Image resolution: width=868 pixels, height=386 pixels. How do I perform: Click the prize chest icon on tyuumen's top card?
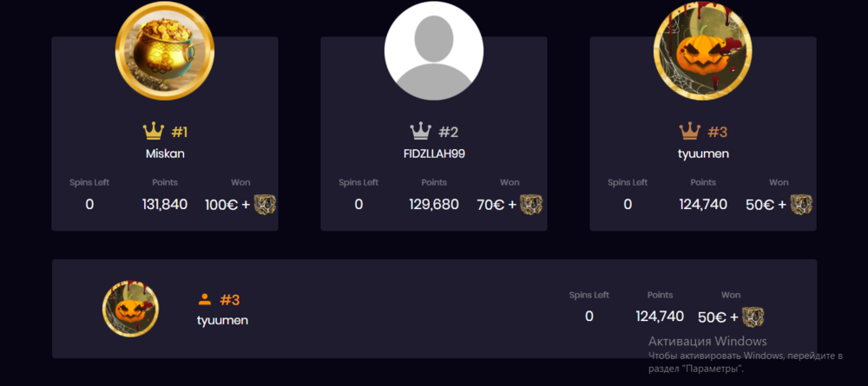click(x=801, y=205)
